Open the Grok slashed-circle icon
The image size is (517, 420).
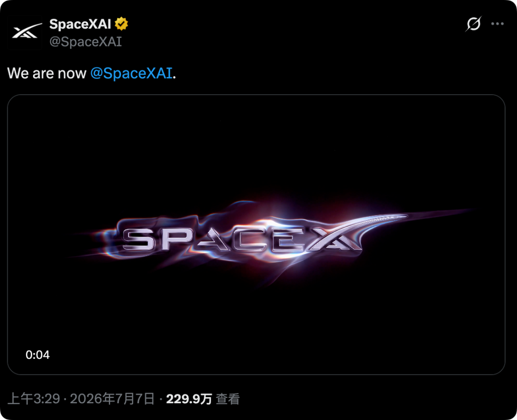click(x=473, y=24)
